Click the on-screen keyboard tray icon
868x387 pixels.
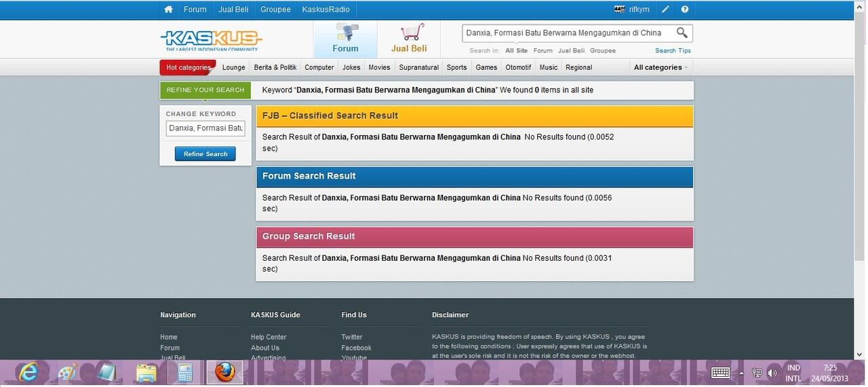coord(720,373)
